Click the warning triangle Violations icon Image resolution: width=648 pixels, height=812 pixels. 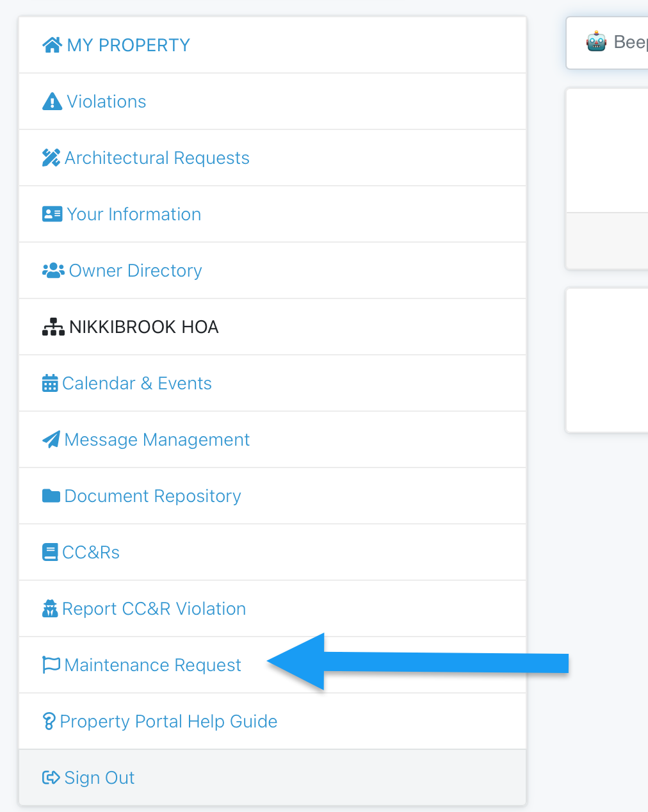click(52, 102)
